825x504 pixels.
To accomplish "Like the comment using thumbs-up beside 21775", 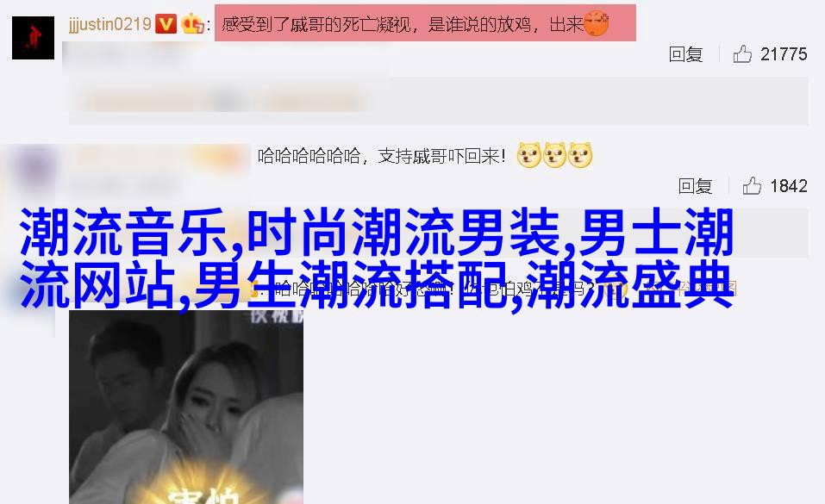I will 742,53.
